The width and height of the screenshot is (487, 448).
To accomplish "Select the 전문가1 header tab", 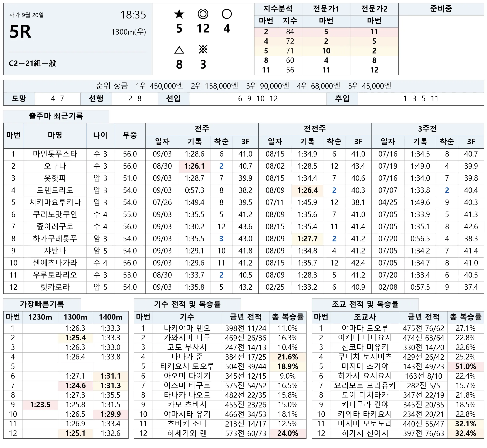I will coord(326,9).
